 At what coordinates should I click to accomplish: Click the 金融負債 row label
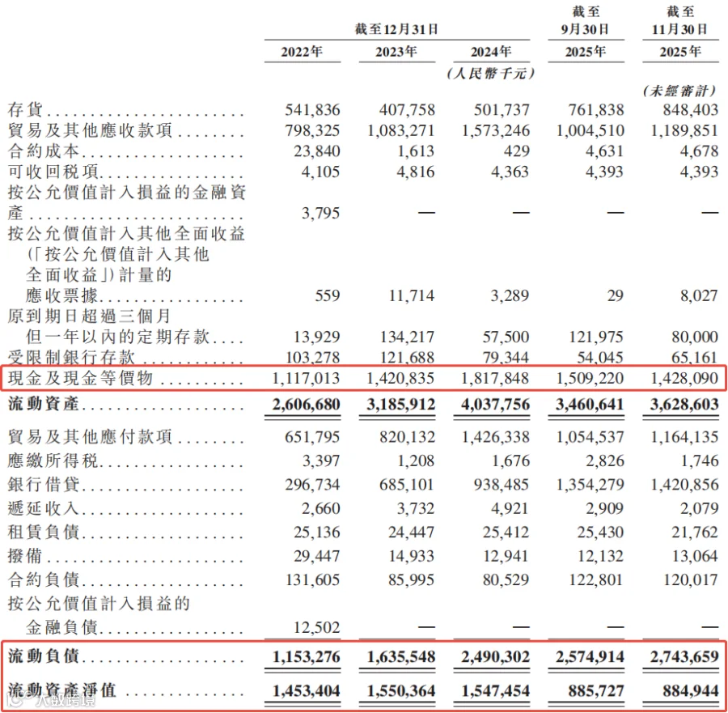pyautogui.click(x=61, y=627)
